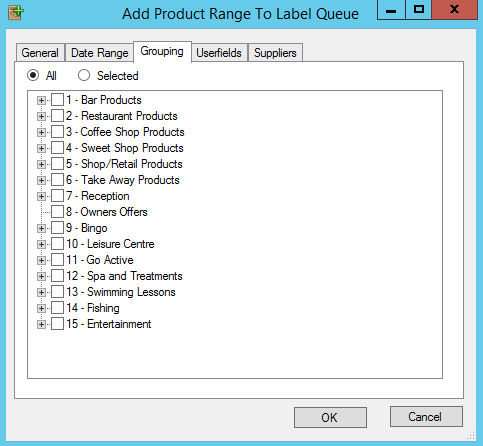Expand the 14 - Fishing node
Image resolution: width=483 pixels, height=446 pixels.
[x=41, y=308]
